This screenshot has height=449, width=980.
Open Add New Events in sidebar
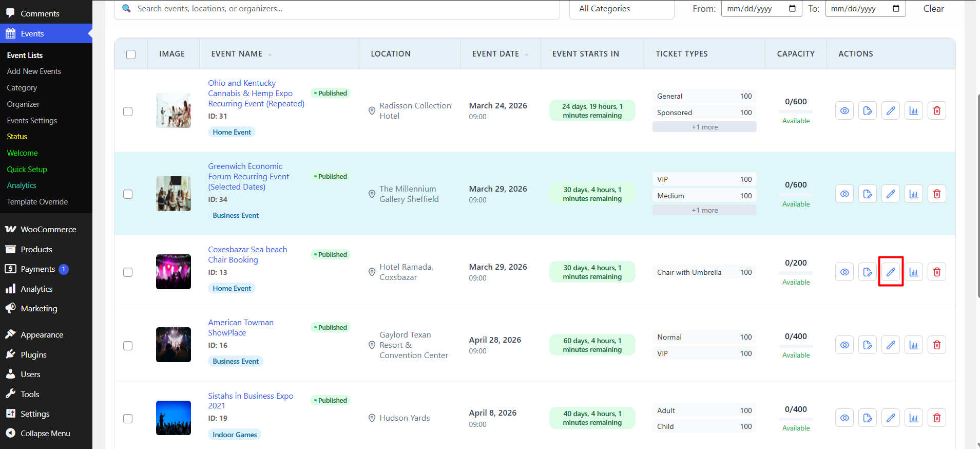point(34,71)
